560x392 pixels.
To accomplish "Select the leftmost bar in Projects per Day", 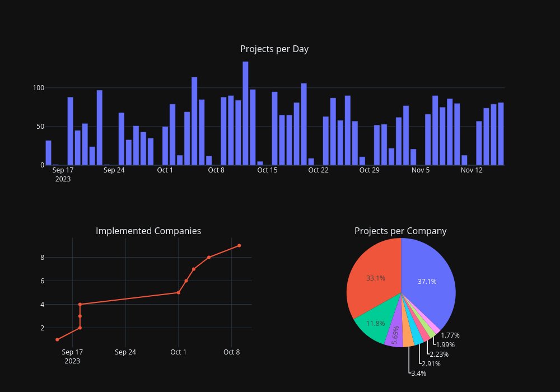I will tap(48, 153).
